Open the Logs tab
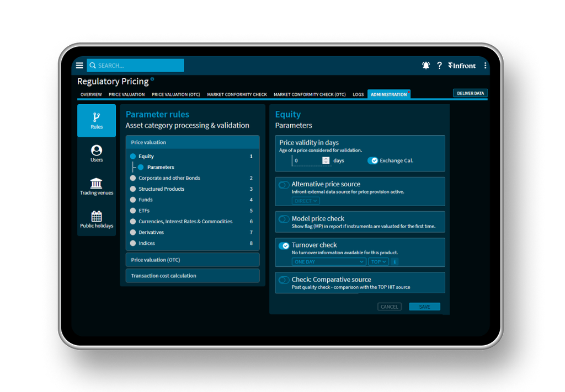 (358, 94)
